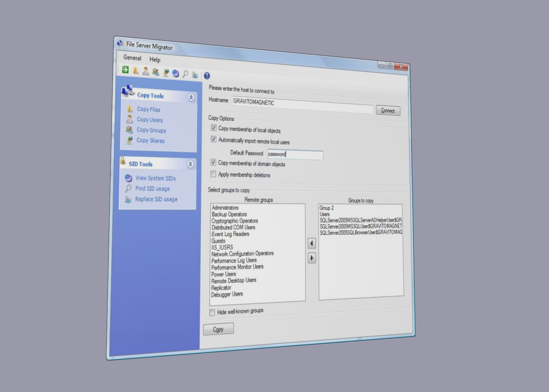
Task: Enable Apply membership deletions checkbox
Action: click(x=213, y=174)
